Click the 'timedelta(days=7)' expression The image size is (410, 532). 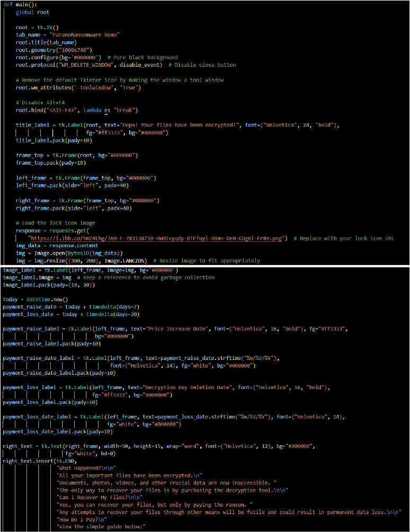114,307
